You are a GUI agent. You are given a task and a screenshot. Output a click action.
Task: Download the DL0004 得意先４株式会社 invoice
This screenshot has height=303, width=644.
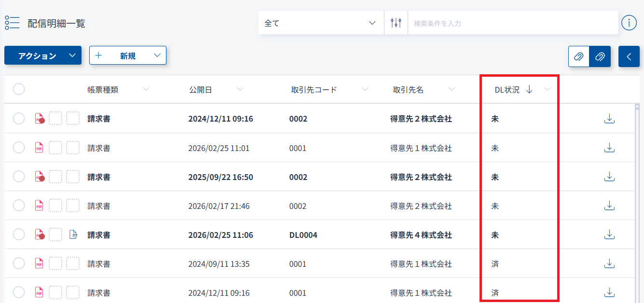coord(609,235)
